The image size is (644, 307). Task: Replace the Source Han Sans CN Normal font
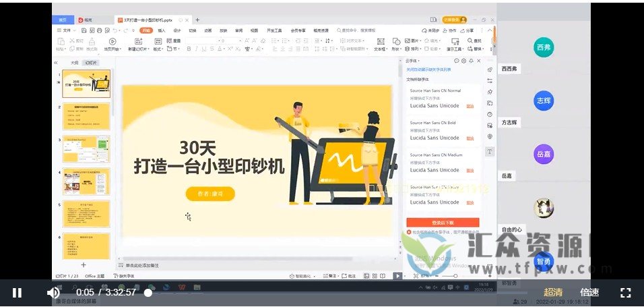click(x=470, y=106)
